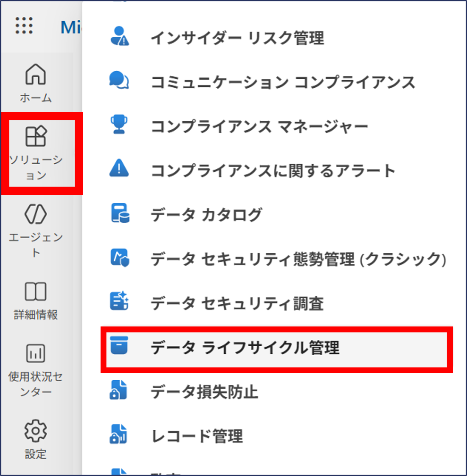The height and width of the screenshot is (476, 467).
Task: Click the ホーム label in sidebar
Action: pos(35,98)
